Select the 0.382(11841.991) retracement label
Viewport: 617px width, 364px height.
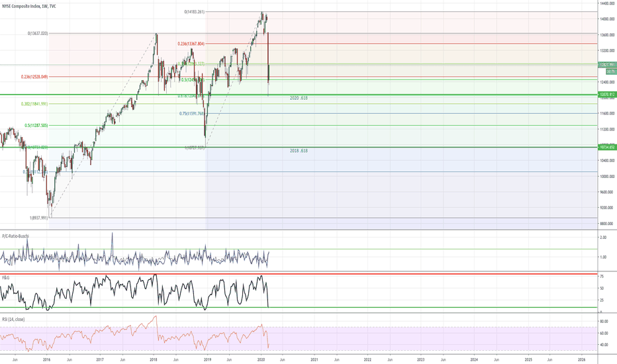pos(34,104)
